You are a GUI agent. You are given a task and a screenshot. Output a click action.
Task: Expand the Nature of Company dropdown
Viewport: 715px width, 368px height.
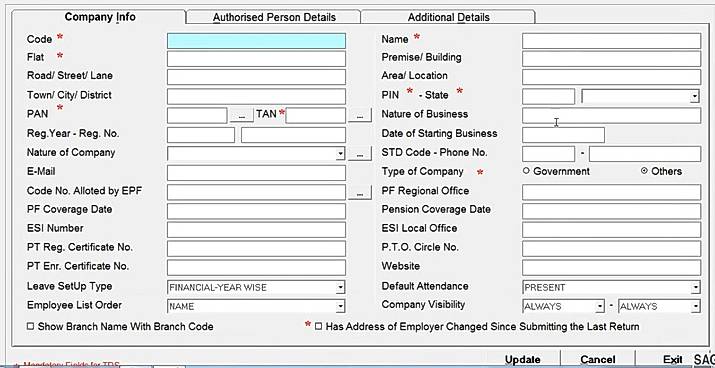pyautogui.click(x=340, y=154)
